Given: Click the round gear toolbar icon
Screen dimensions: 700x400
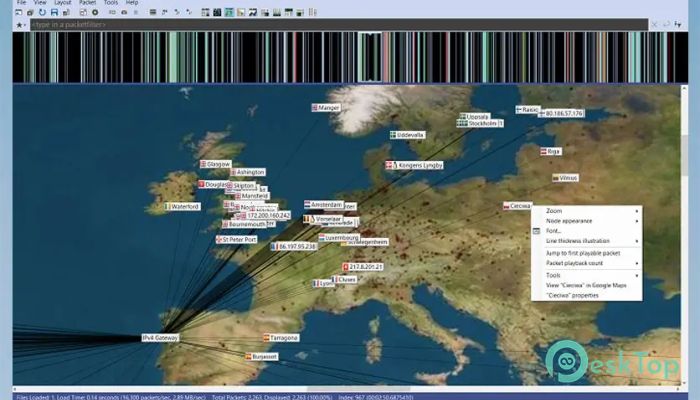Looking at the screenshot, I should click(x=95, y=12).
